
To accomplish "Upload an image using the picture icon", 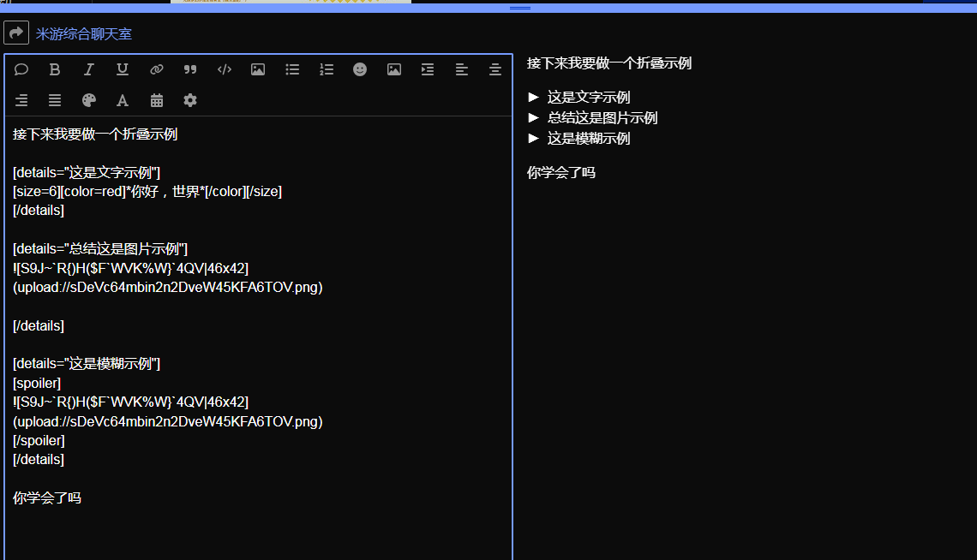I will (258, 69).
